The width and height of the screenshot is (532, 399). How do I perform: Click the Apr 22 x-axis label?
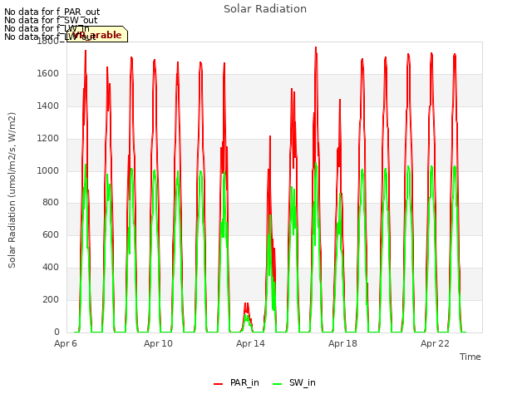pyautogui.click(x=435, y=343)
